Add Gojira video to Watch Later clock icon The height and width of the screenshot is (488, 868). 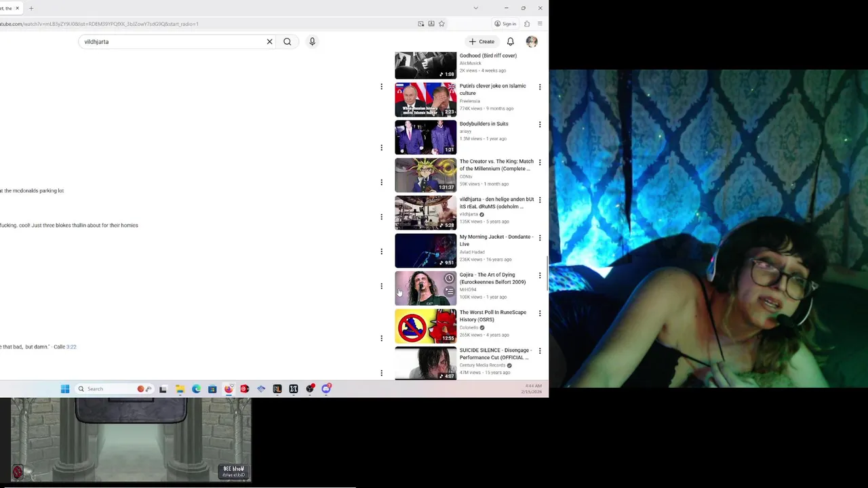click(449, 279)
